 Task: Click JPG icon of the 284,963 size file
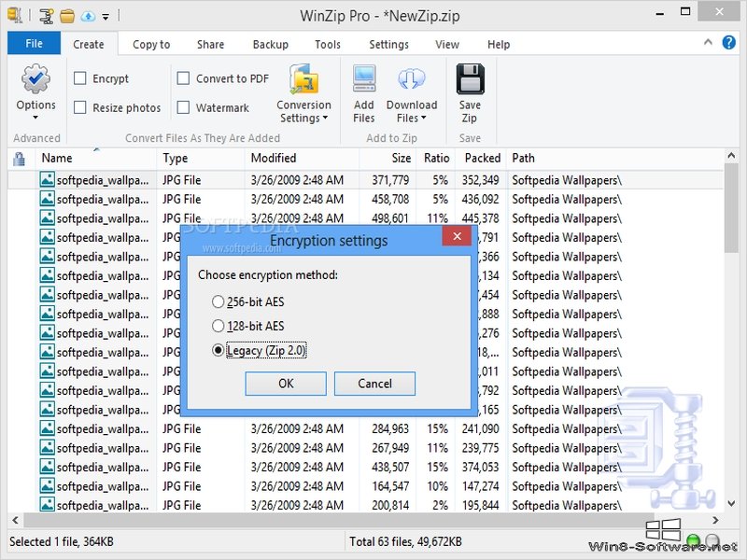coord(47,428)
